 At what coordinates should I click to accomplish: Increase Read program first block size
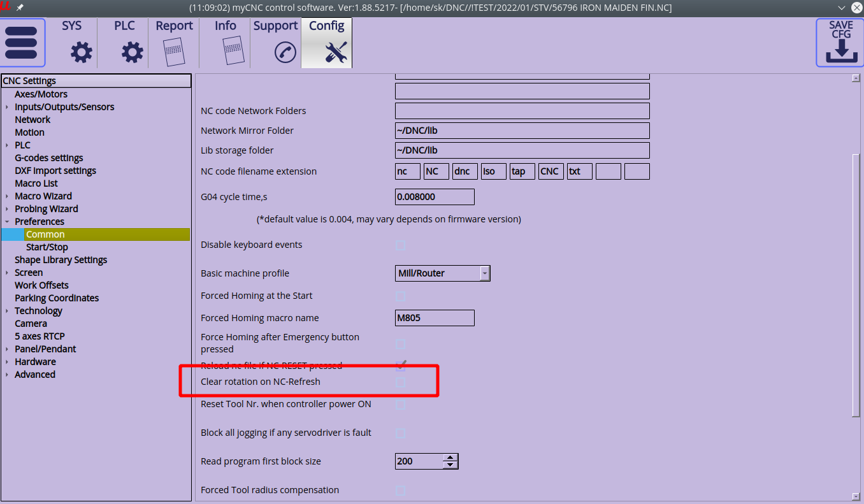[x=450, y=457]
